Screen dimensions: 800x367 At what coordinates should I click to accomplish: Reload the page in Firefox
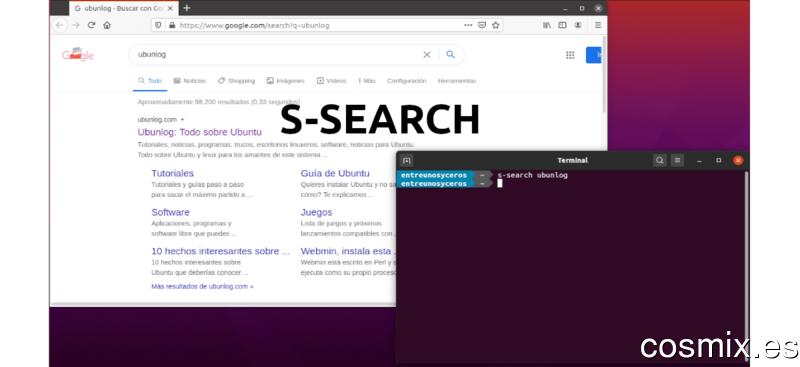click(x=91, y=25)
